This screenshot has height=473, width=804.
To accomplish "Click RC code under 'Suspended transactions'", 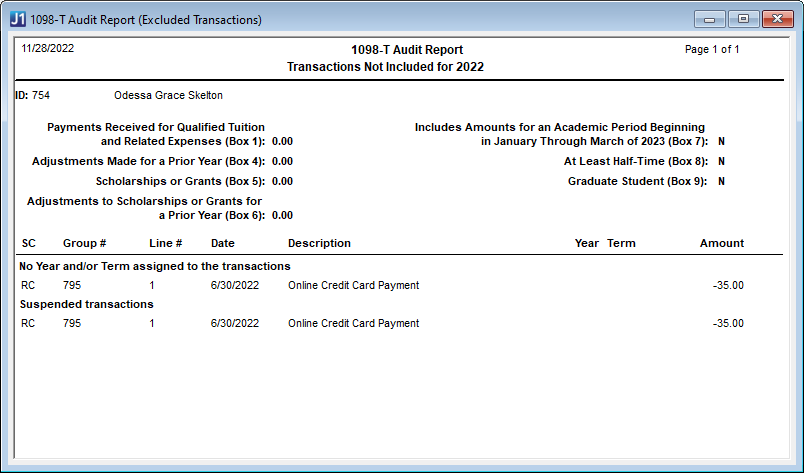I will point(28,323).
